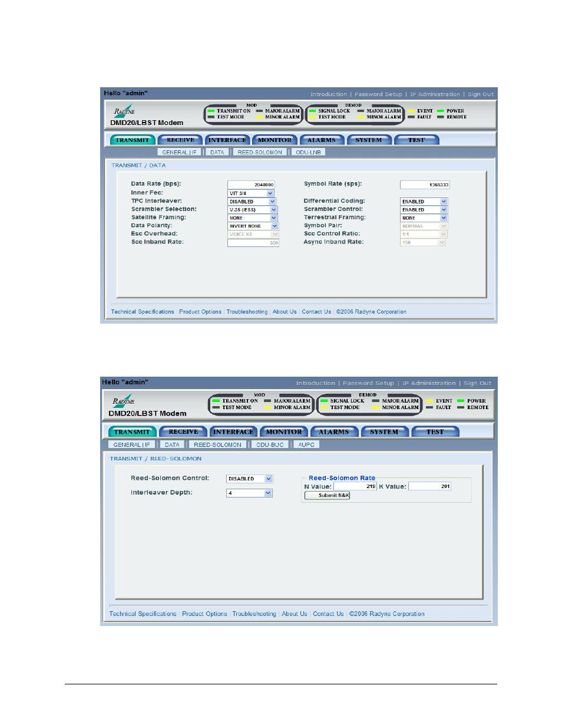Click the N Value input field
Viewport: 562px width, 728px height.
pyautogui.click(x=355, y=486)
